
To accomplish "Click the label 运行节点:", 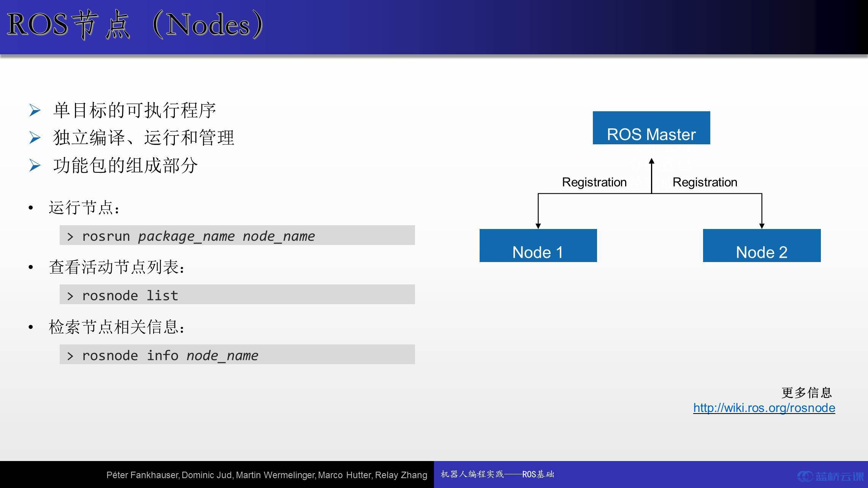I will pyautogui.click(x=84, y=208).
